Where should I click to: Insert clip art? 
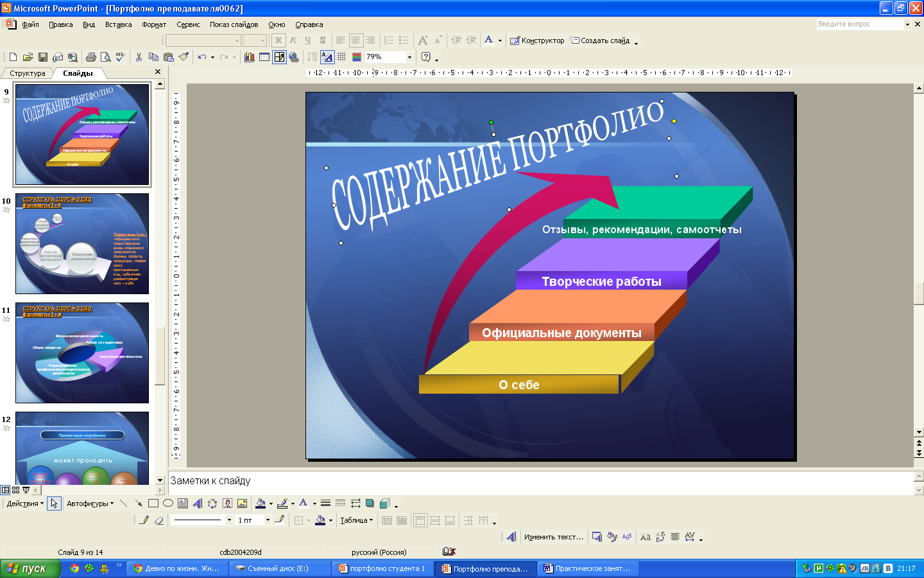tap(227, 504)
